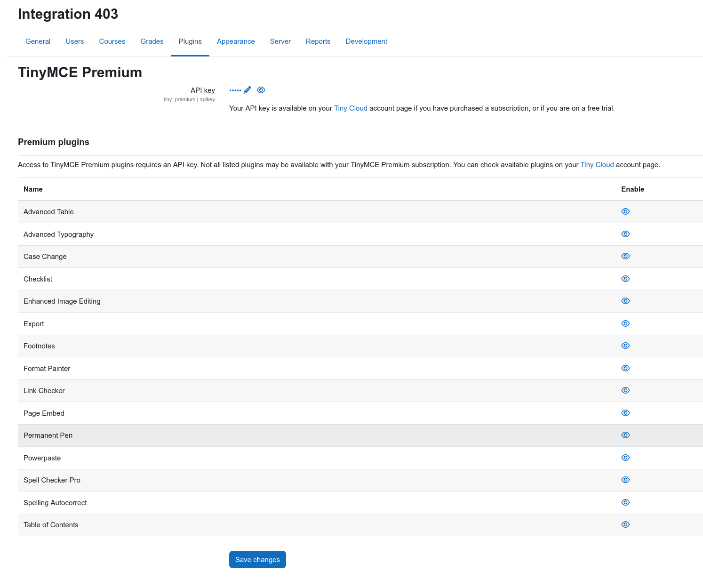Click the Permanent Pen row name

click(x=48, y=435)
